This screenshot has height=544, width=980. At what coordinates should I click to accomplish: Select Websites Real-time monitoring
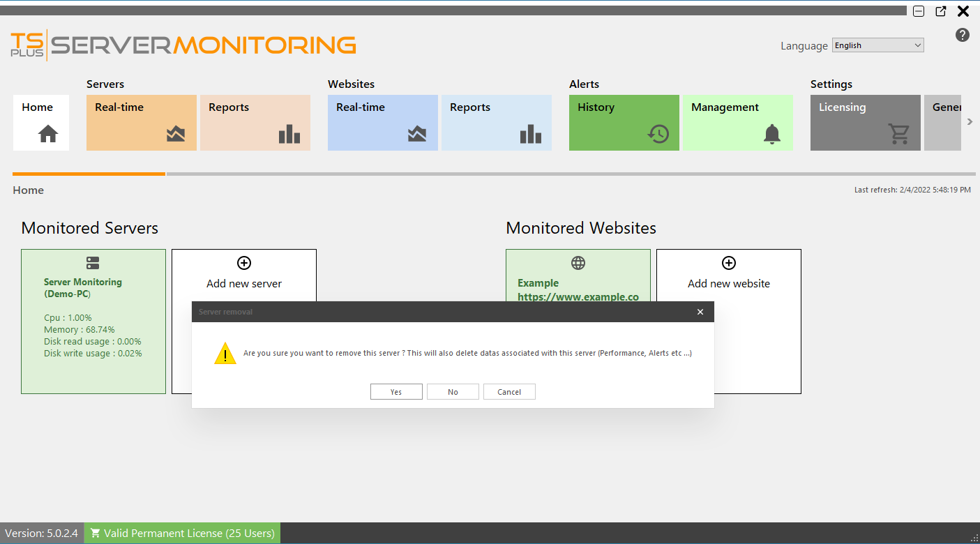coord(382,123)
